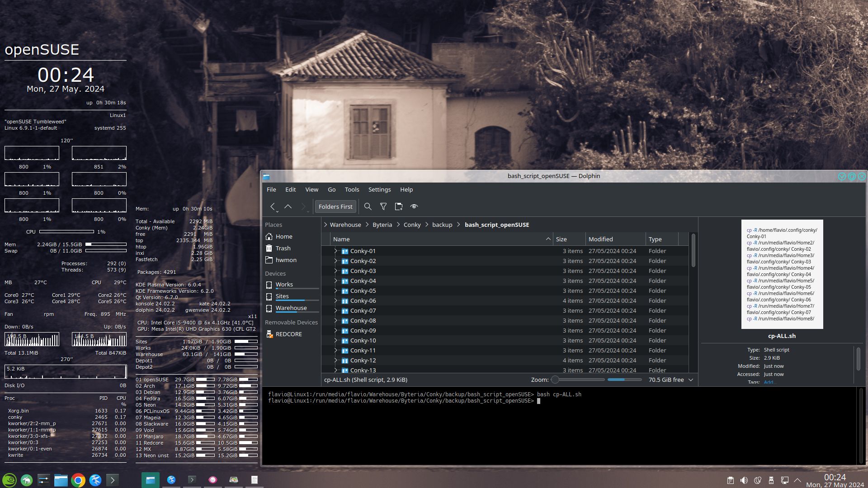The width and height of the screenshot is (868, 488).
Task: Navigate to backup in the breadcrumb
Action: [442, 225]
